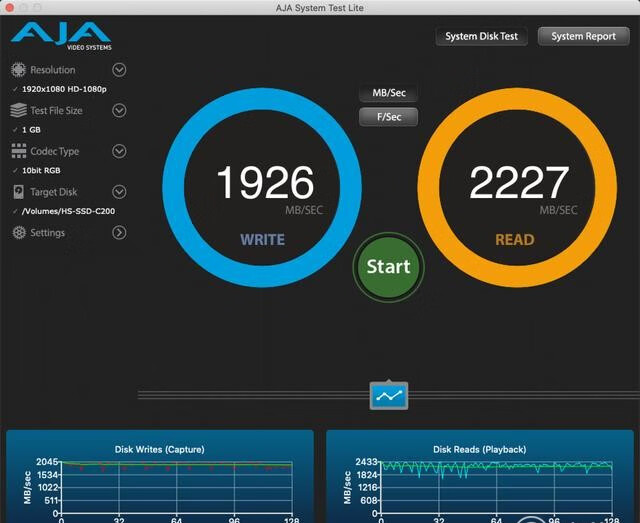Open the System Disk Test view

click(x=482, y=36)
